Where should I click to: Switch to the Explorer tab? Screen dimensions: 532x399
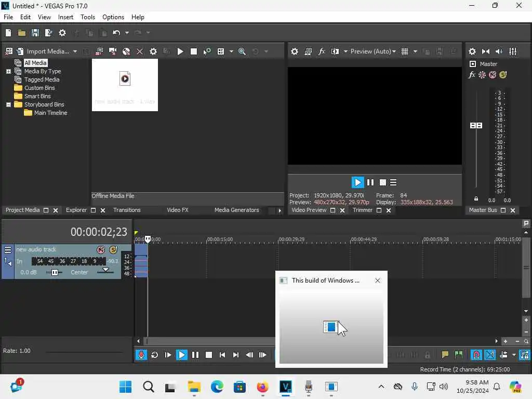76,210
